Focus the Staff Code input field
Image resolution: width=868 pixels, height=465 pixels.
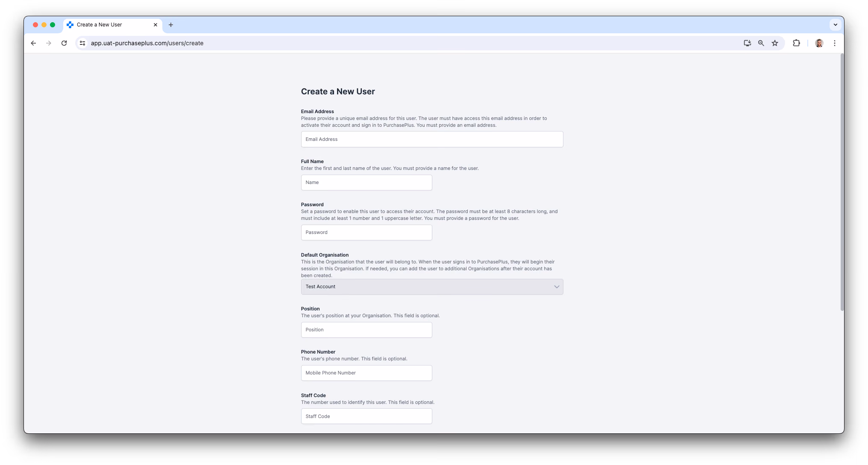click(x=367, y=416)
